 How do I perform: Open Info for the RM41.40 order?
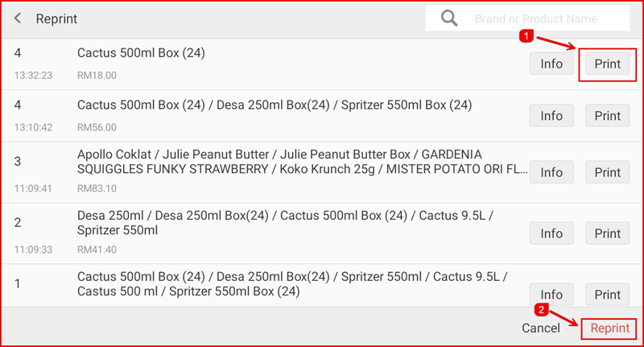[x=551, y=233]
